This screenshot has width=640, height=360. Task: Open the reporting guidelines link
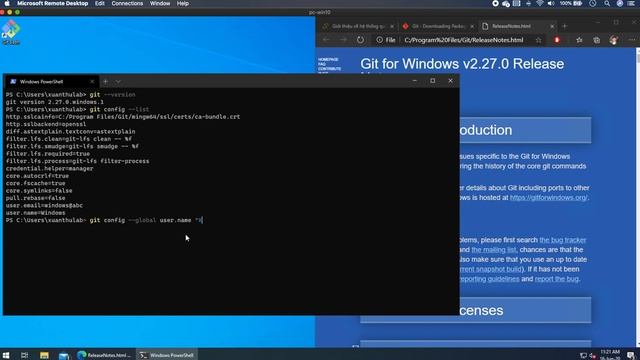(x=489, y=279)
